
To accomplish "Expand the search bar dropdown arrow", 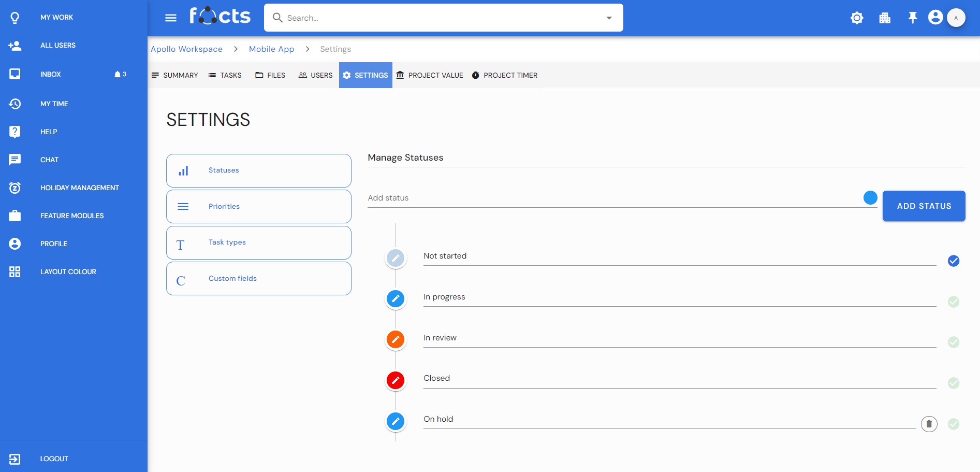I will click(x=609, y=18).
